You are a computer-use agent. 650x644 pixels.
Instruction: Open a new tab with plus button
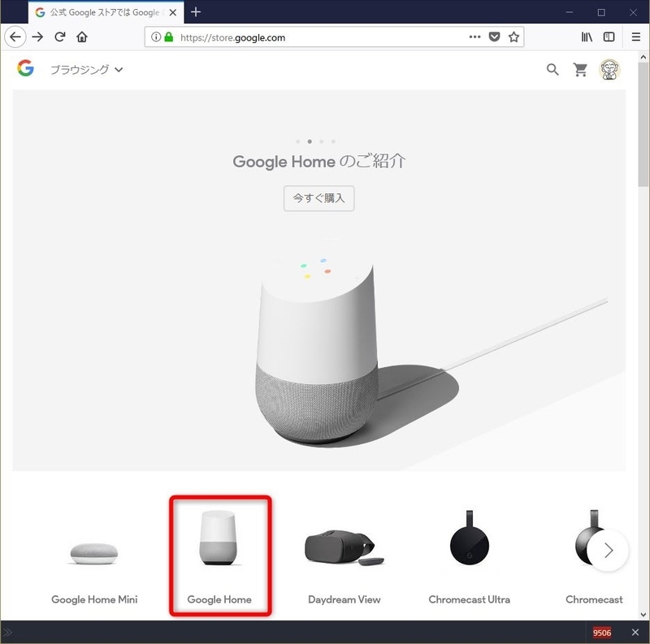click(x=195, y=12)
